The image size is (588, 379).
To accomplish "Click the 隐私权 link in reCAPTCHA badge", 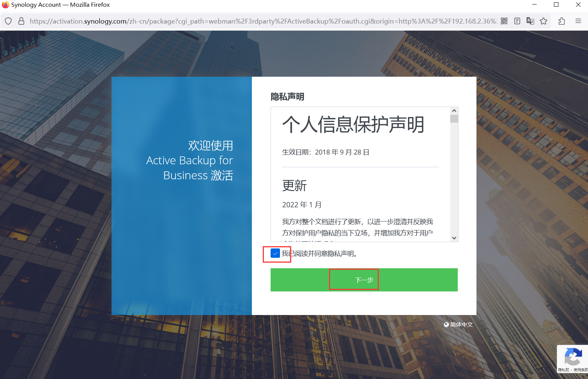I will click(x=563, y=370).
